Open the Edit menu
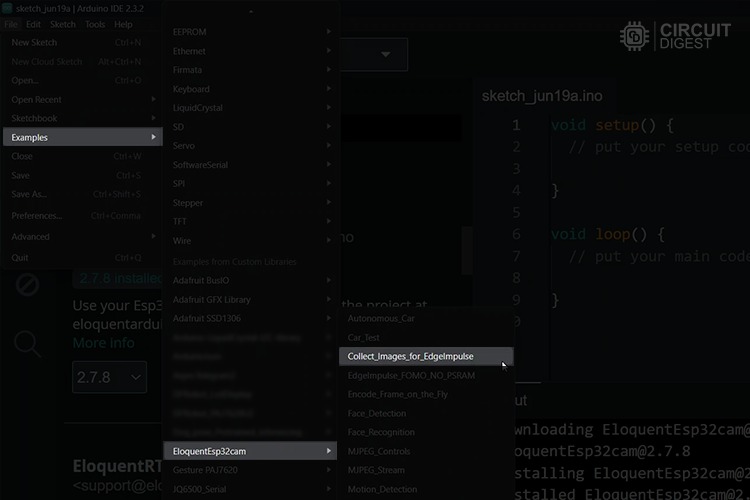 click(x=33, y=24)
